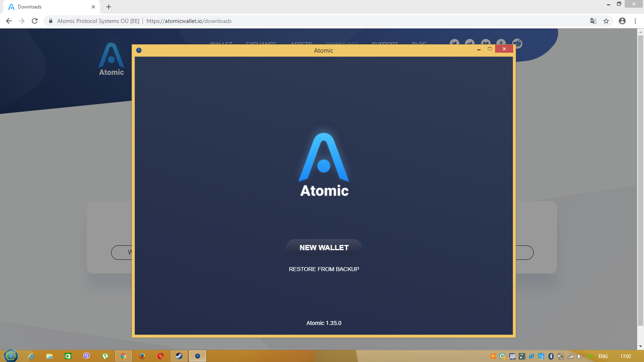Go forward in the Chrome browser
The width and height of the screenshot is (644, 362).
click(22, 21)
